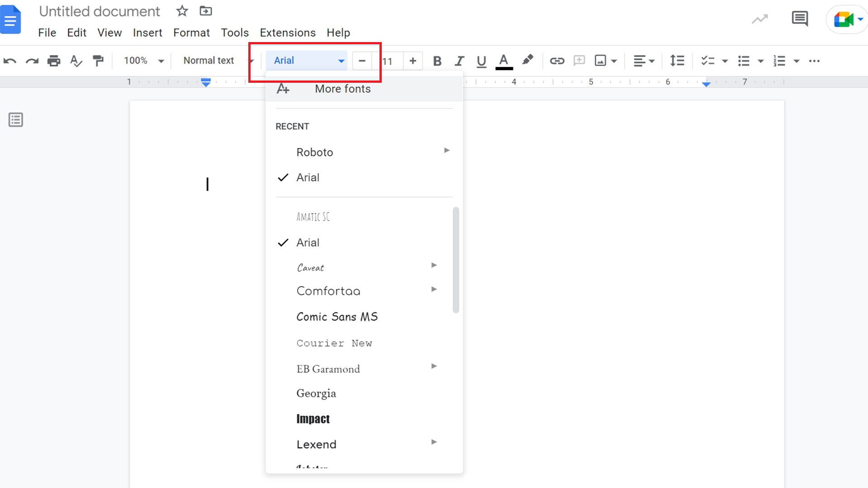
Task: Click the insert link icon
Action: pyautogui.click(x=557, y=61)
